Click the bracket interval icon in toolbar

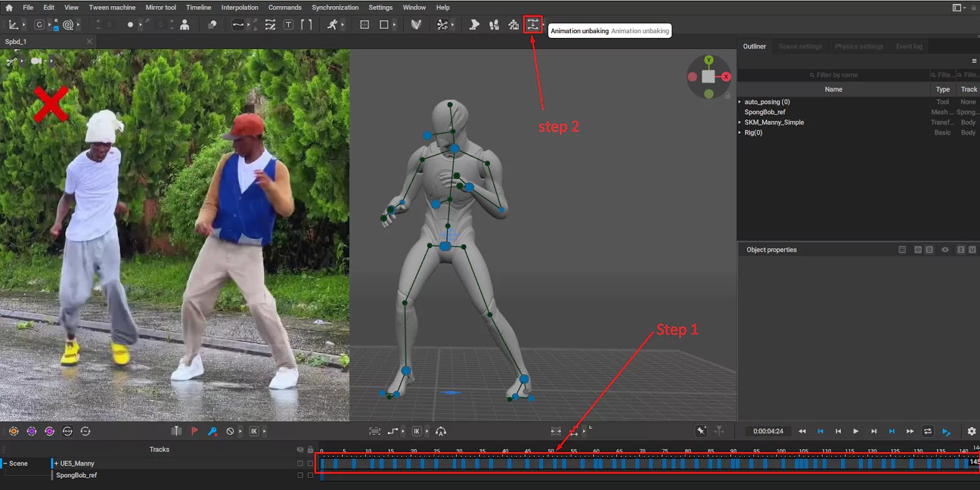[306, 24]
